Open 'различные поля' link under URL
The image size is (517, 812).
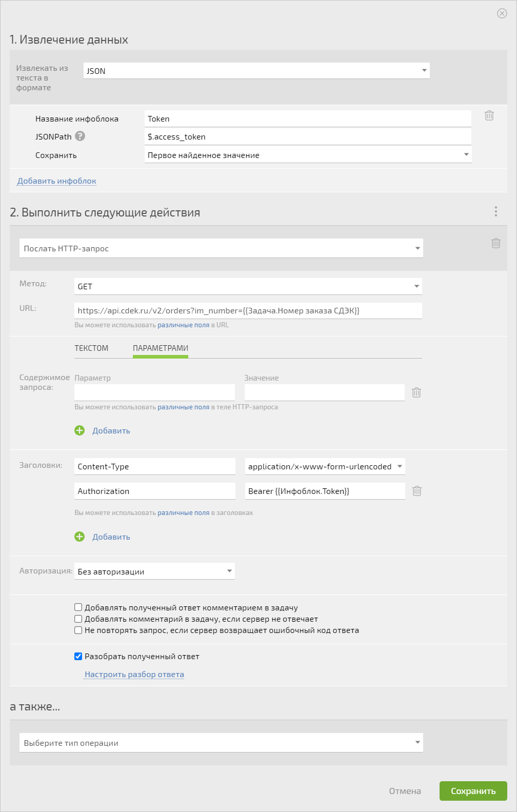184,325
